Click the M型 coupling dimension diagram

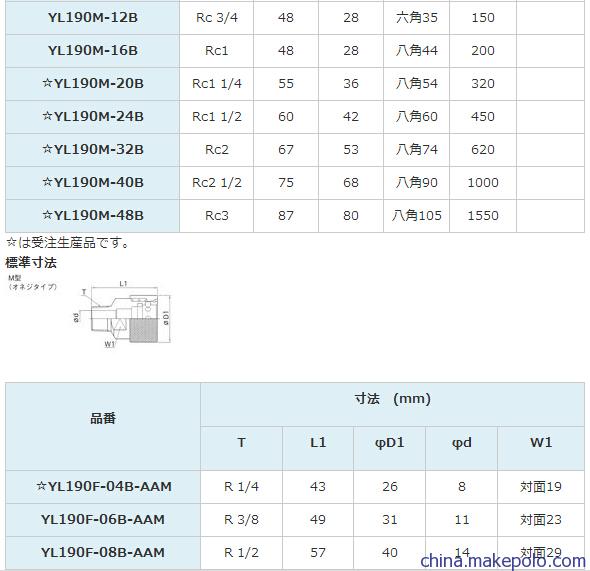90,311
